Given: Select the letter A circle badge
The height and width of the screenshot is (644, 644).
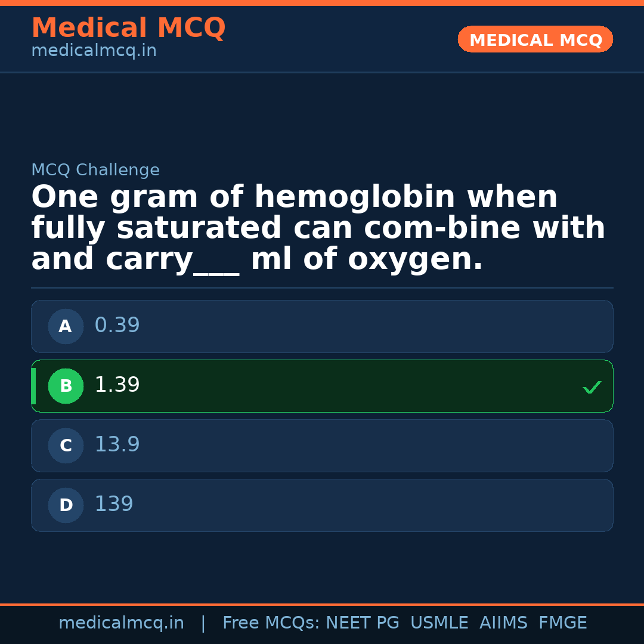Looking at the screenshot, I should [66, 326].
